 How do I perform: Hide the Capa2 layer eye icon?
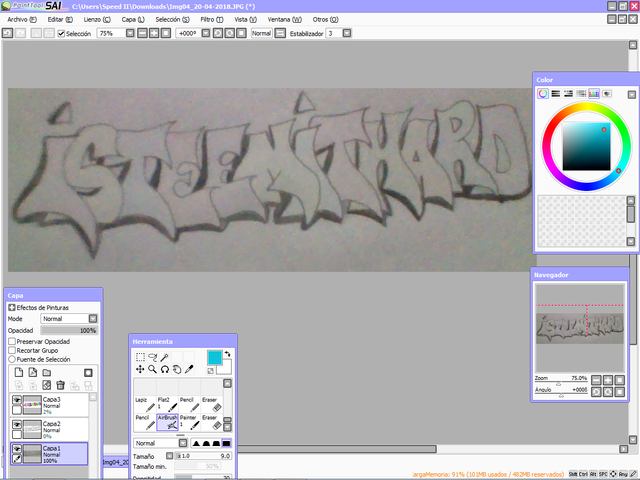17,424
